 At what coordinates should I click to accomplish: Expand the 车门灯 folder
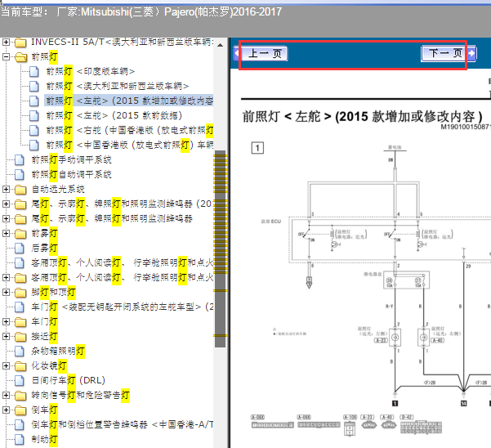[x=6, y=322]
